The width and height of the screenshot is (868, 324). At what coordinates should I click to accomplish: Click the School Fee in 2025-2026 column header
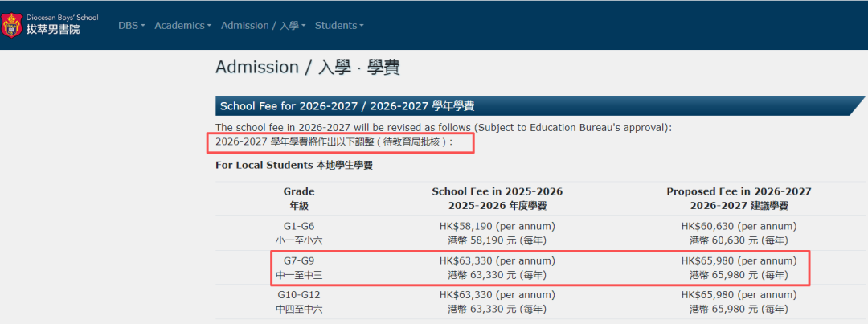497,199
